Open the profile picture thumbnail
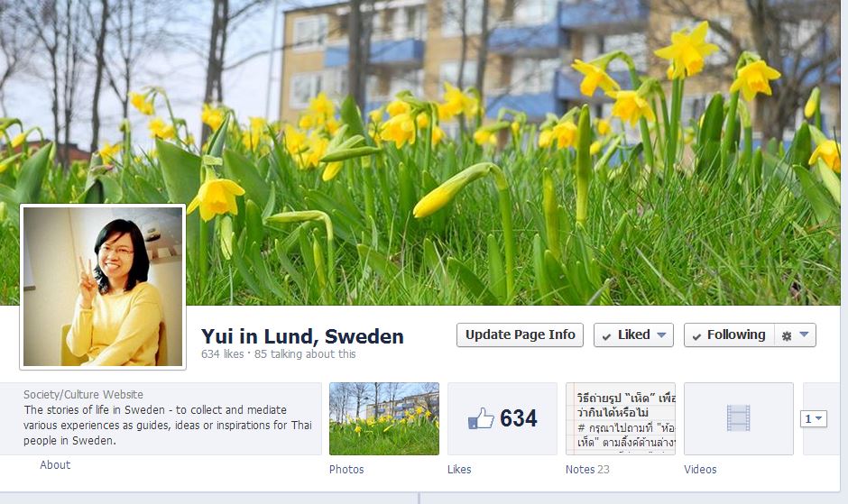The width and height of the screenshot is (848, 504). pyautogui.click(x=103, y=287)
